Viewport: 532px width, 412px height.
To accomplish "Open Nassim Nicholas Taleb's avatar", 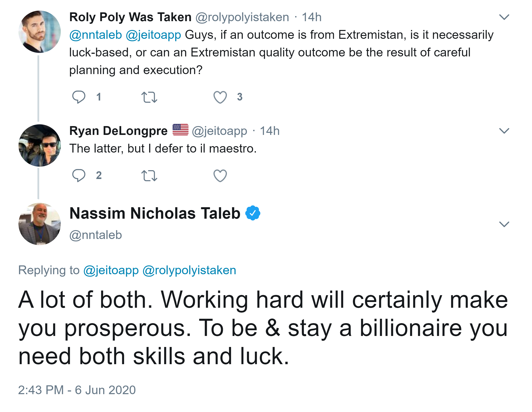I will tap(39, 224).
